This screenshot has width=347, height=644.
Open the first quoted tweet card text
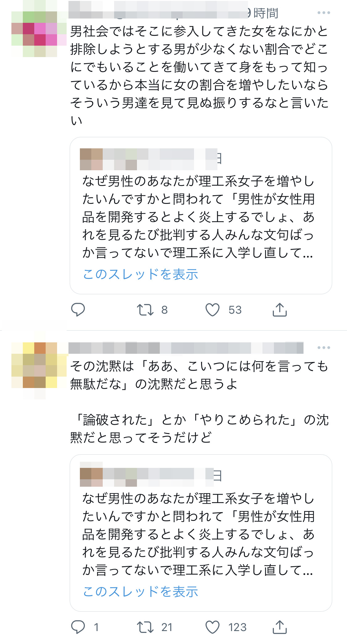pos(198,217)
